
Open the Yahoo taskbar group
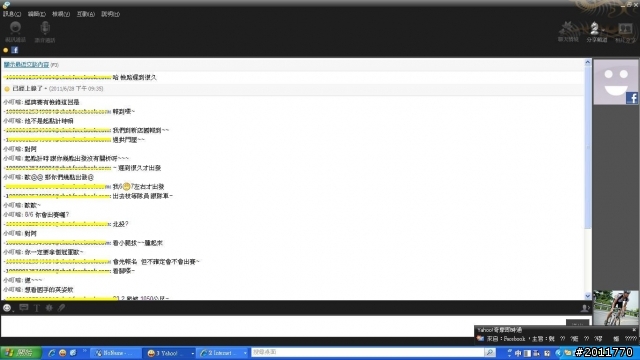(169, 353)
